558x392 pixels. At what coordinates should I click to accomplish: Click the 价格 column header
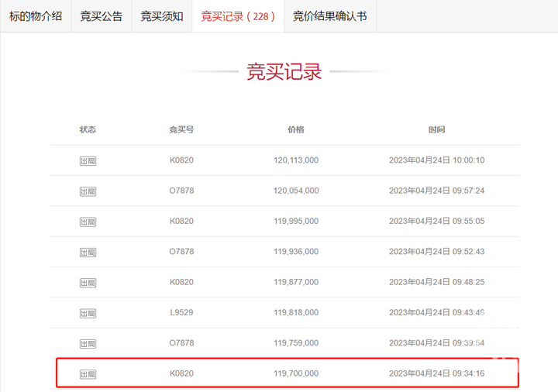296,129
